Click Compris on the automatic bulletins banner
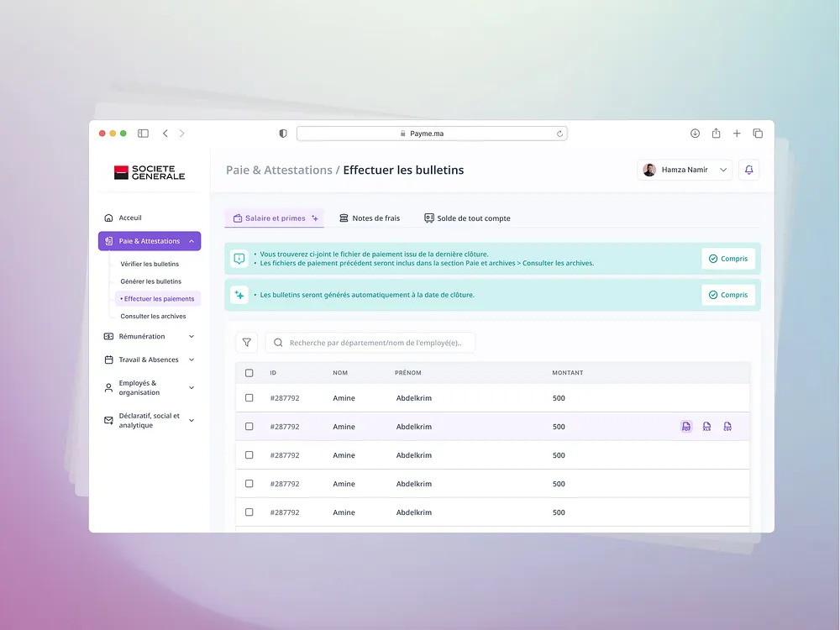Viewport: 840px width, 630px height. click(x=728, y=295)
